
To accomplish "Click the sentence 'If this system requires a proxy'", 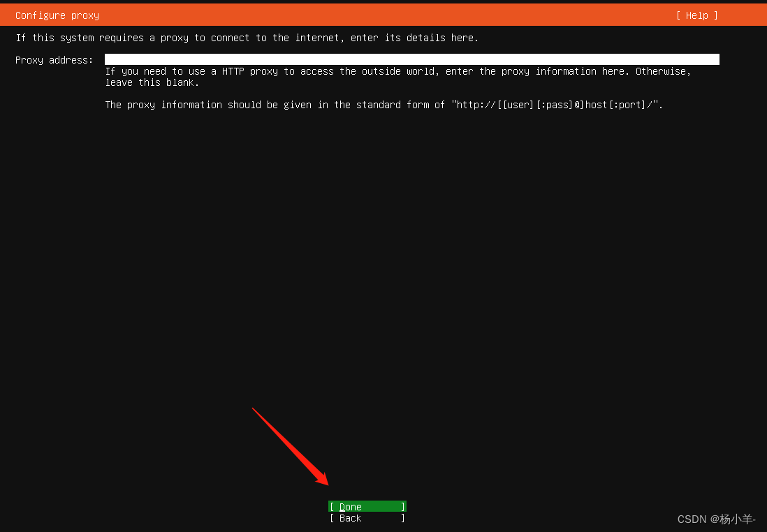I will pyautogui.click(x=247, y=38).
